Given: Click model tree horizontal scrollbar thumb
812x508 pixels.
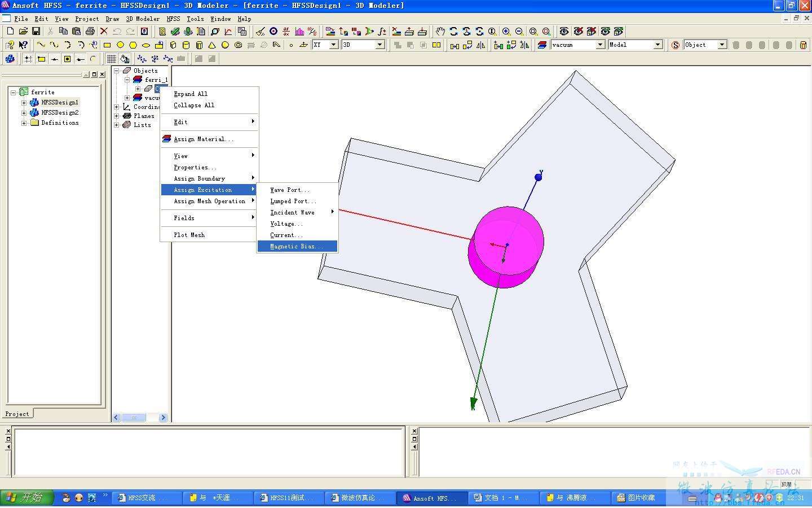Looking at the screenshot, I should (x=134, y=418).
